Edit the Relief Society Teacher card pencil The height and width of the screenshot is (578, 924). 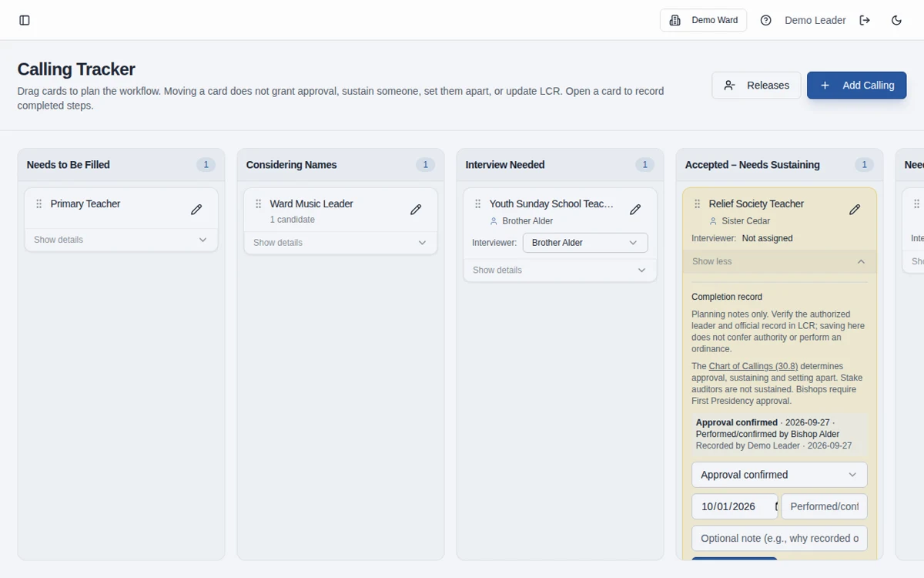(855, 210)
